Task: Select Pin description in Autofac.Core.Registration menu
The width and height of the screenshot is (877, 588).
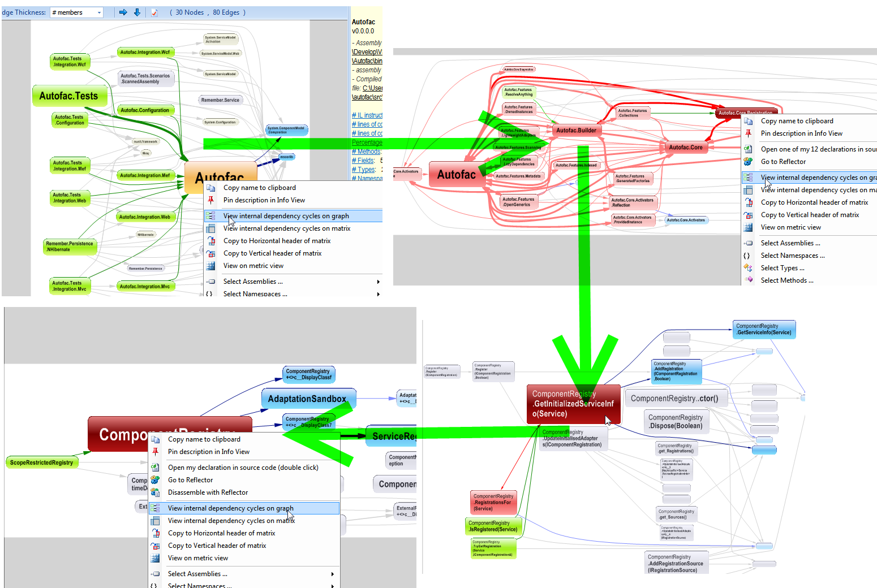Action: coord(801,133)
